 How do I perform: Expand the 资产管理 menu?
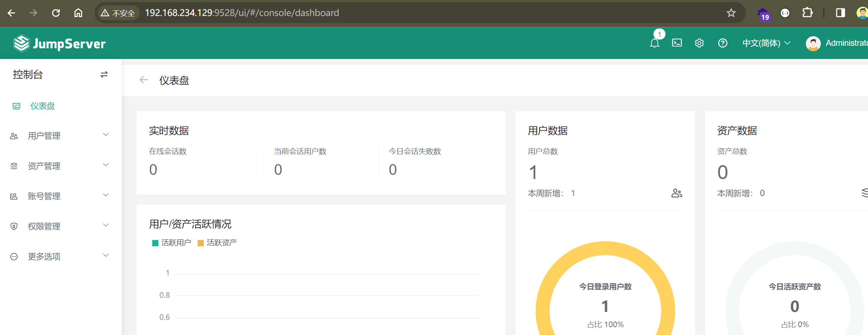pos(61,166)
